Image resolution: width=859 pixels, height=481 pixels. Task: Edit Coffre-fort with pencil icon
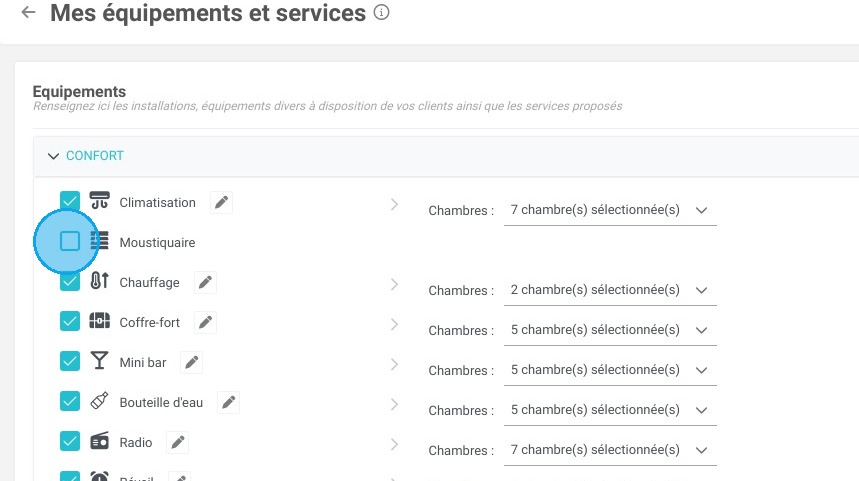click(x=205, y=323)
